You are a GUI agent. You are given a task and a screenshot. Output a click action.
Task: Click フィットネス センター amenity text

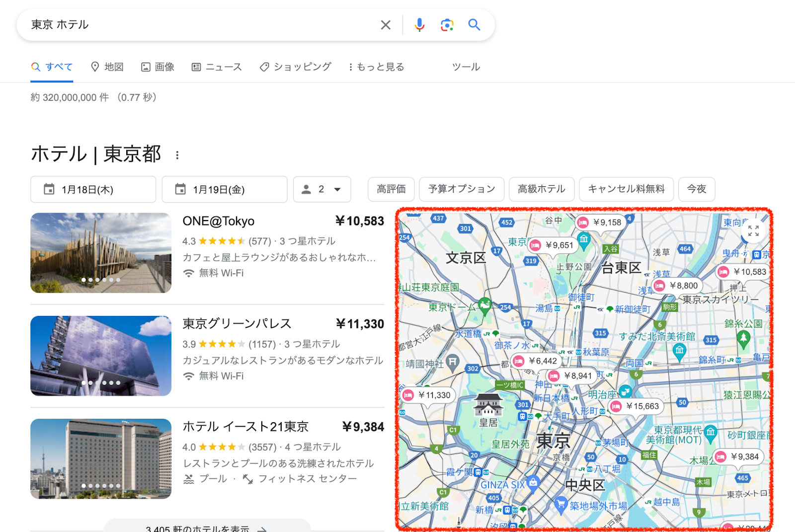307,479
